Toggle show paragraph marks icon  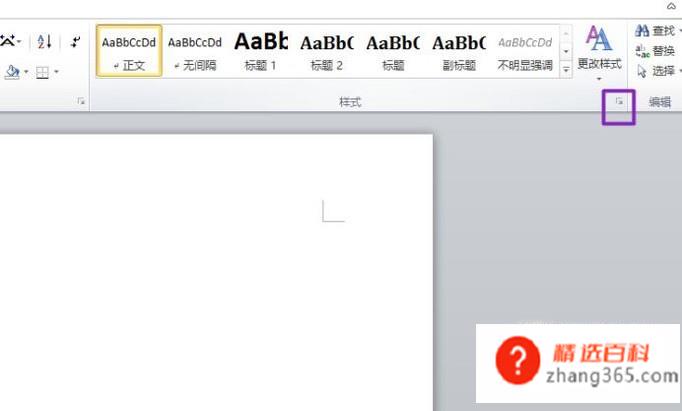(75, 42)
